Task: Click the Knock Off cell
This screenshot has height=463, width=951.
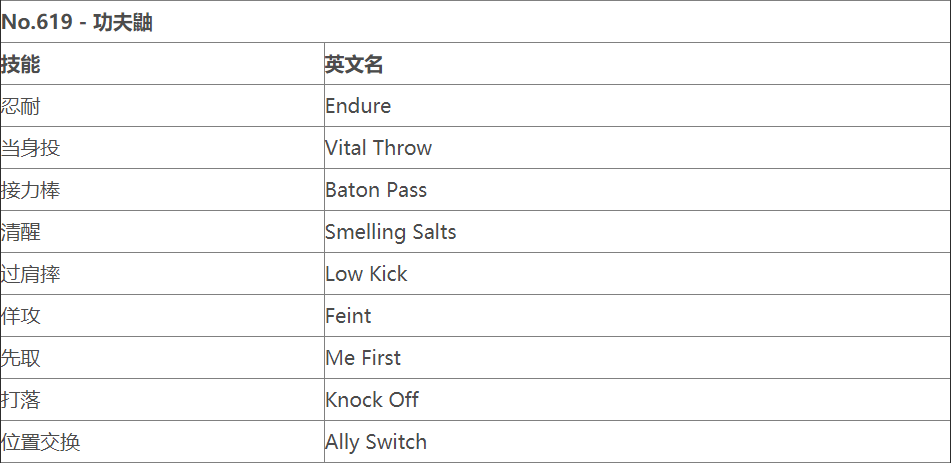Action: (371, 400)
